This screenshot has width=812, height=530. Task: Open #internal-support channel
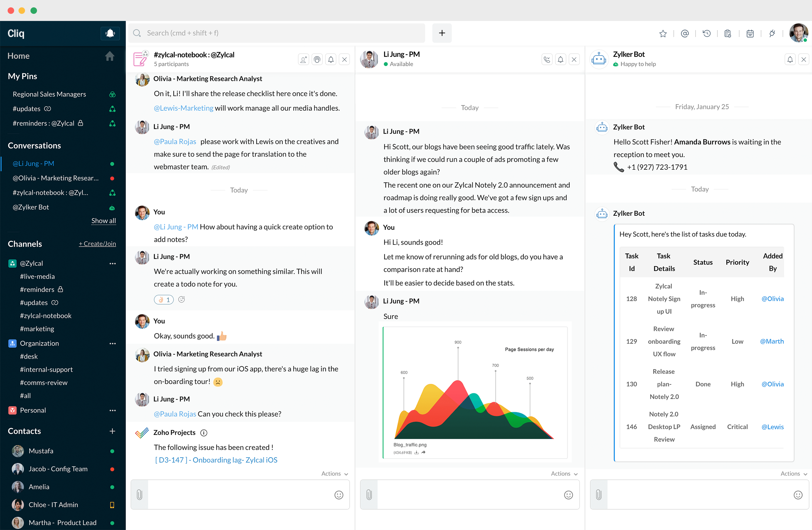click(x=46, y=369)
